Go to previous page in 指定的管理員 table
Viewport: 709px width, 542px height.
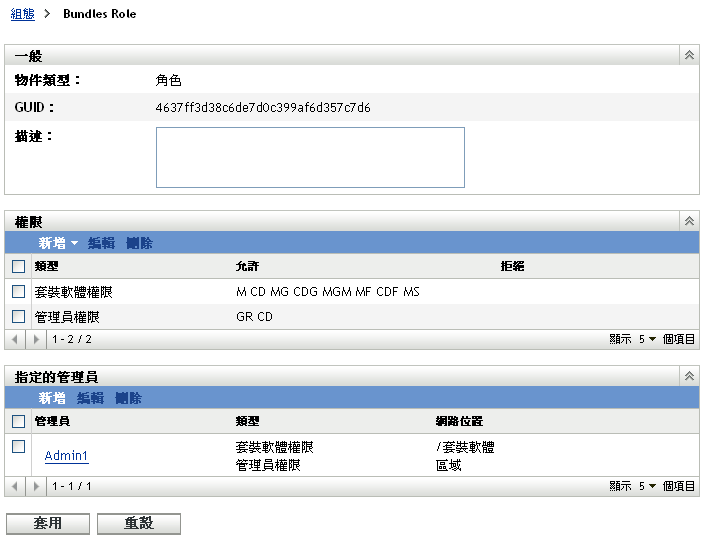15,486
